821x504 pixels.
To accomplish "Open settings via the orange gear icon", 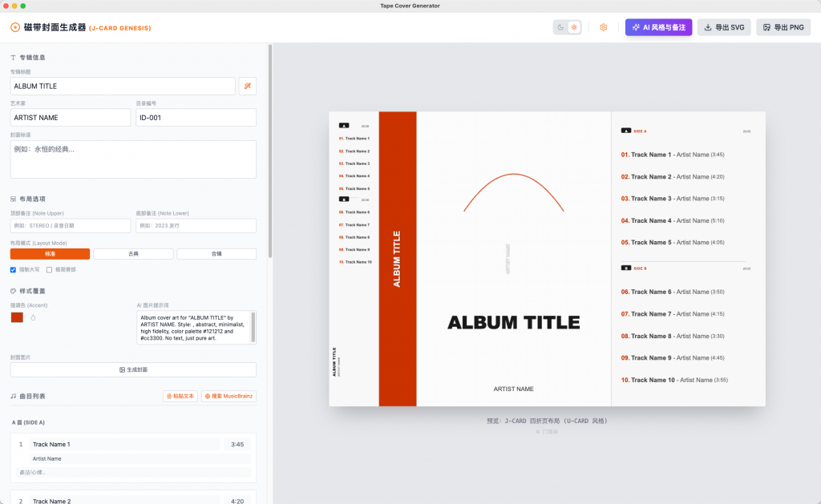I will click(604, 27).
